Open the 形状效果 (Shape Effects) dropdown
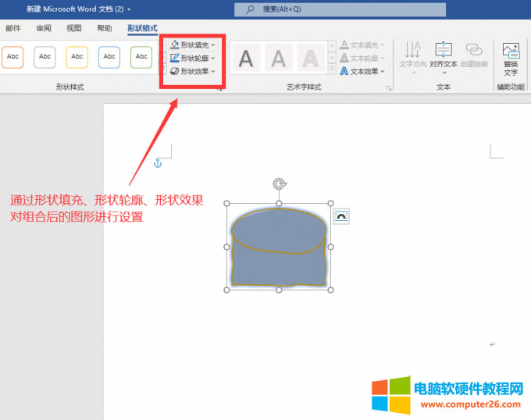 tap(193, 71)
